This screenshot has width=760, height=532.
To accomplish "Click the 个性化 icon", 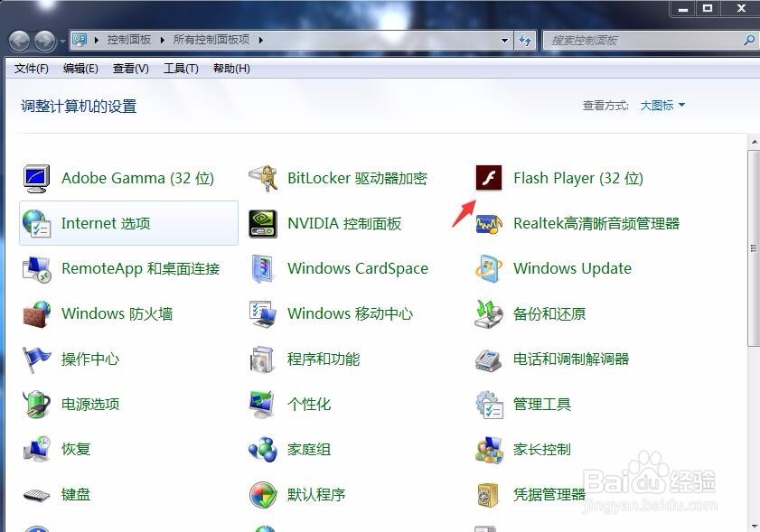I will point(263,404).
